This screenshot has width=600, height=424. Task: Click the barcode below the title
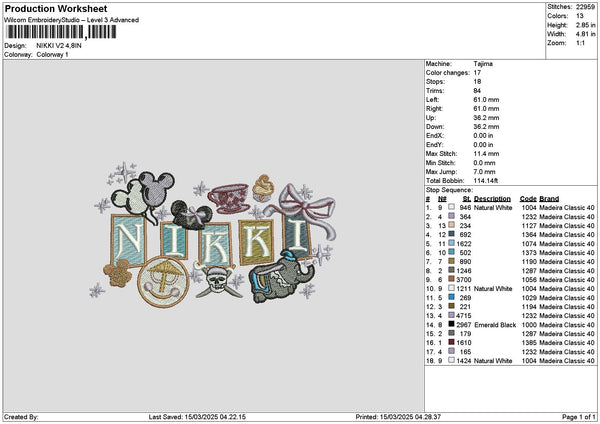[x=61, y=32]
